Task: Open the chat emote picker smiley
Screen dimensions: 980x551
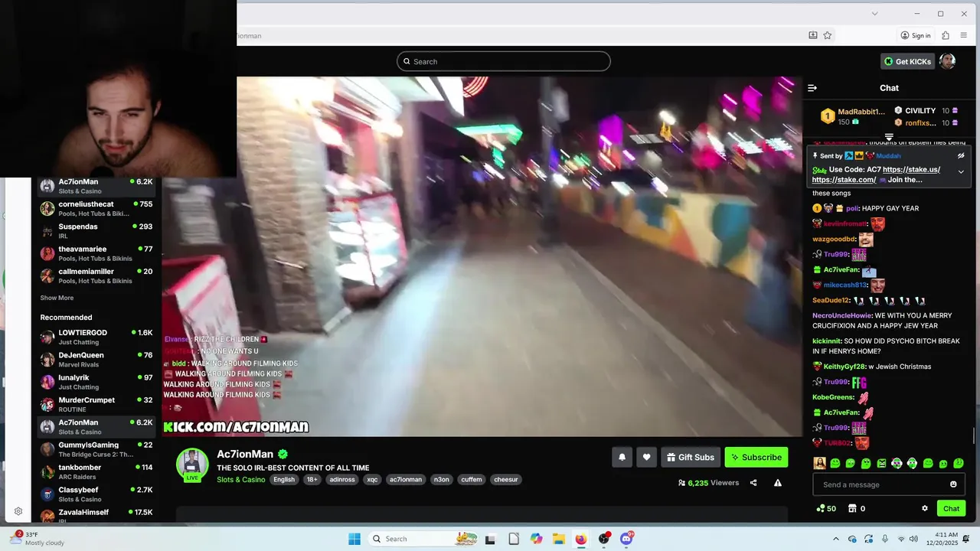Action: click(x=953, y=484)
